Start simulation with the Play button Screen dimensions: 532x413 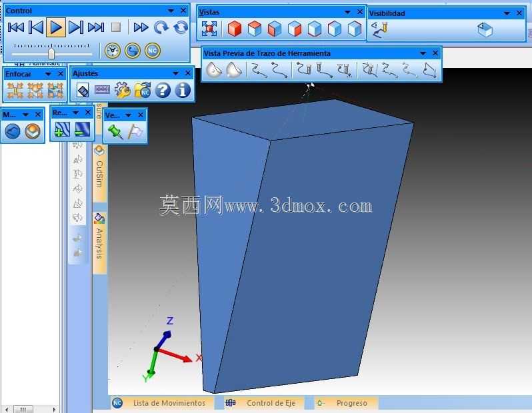55,27
